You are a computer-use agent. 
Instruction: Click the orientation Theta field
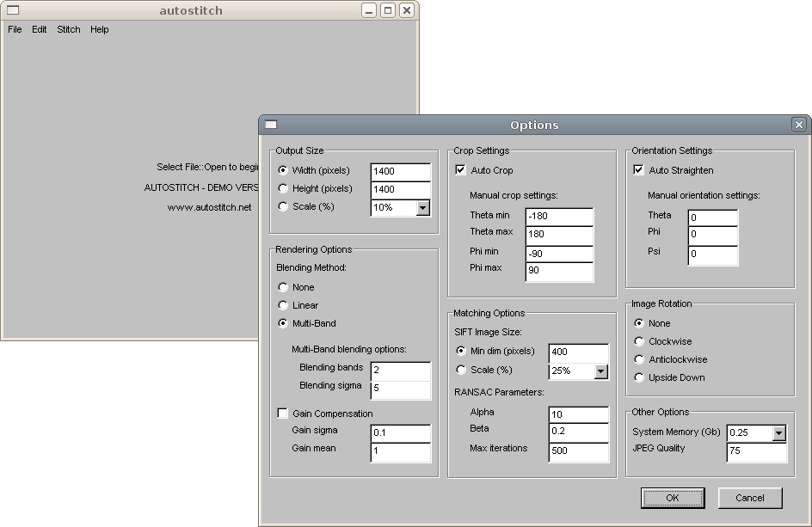point(712,218)
